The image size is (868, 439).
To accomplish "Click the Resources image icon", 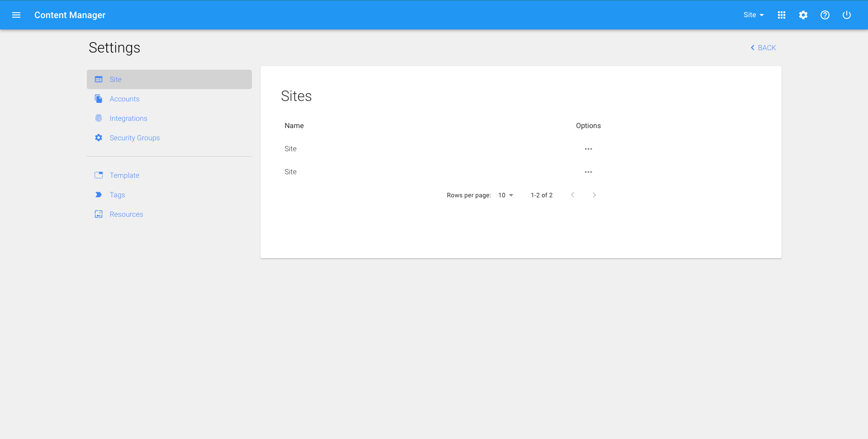I will [x=99, y=214].
